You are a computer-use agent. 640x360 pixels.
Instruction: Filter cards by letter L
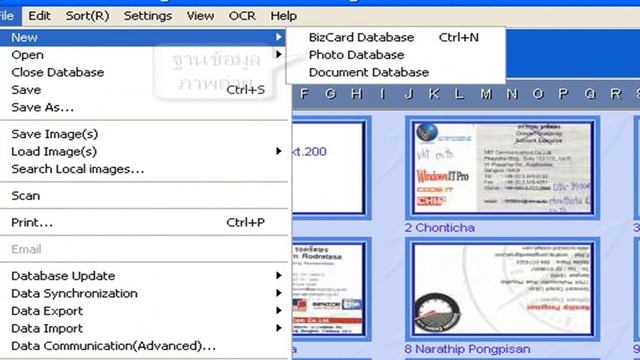[x=459, y=94]
